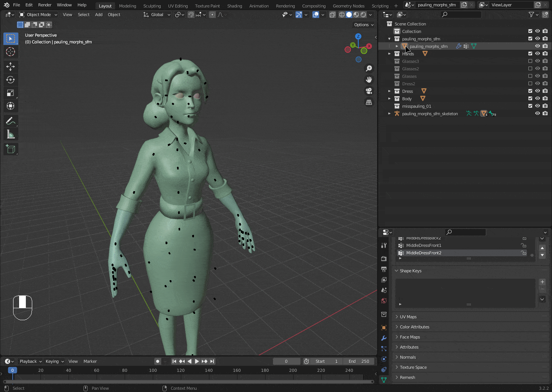Select the Cursor tool in toolbar
The image size is (552, 392).
click(10, 52)
